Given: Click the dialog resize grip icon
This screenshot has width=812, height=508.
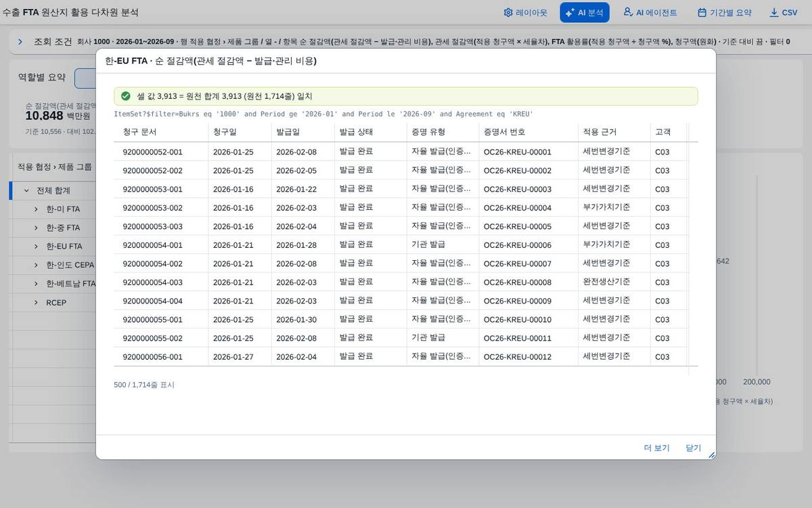Looking at the screenshot, I should pyautogui.click(x=711, y=455).
